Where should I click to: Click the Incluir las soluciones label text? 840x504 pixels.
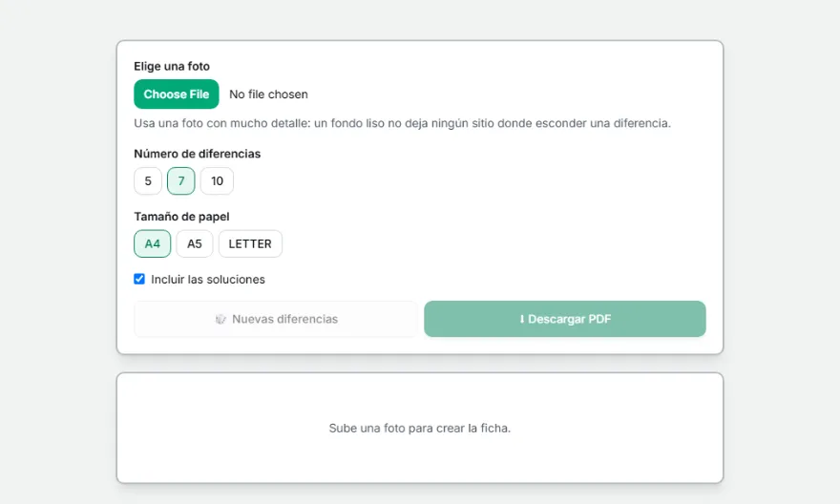[208, 280]
